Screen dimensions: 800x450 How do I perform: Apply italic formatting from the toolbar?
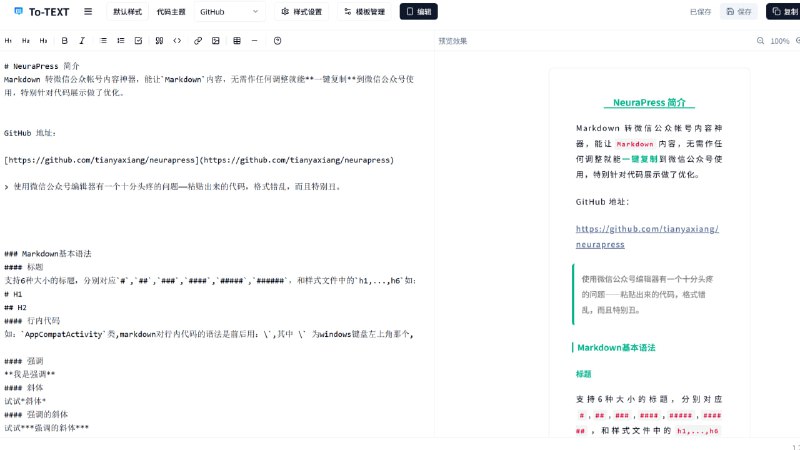pos(82,41)
